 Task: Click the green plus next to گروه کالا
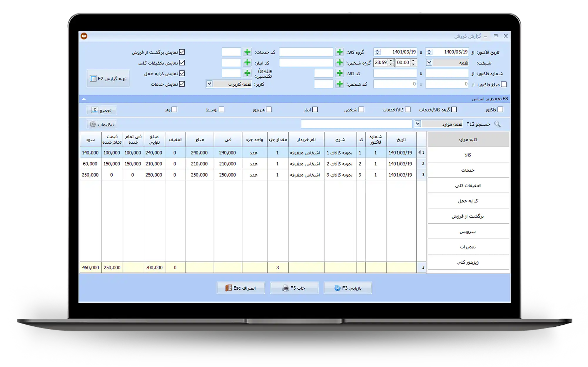pyautogui.click(x=340, y=52)
